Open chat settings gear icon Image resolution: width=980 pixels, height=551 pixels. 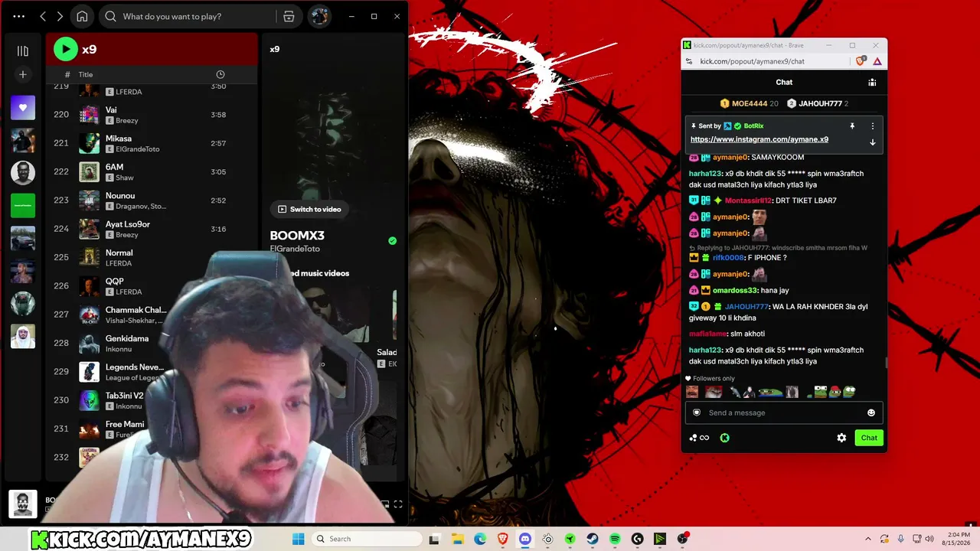click(x=841, y=438)
